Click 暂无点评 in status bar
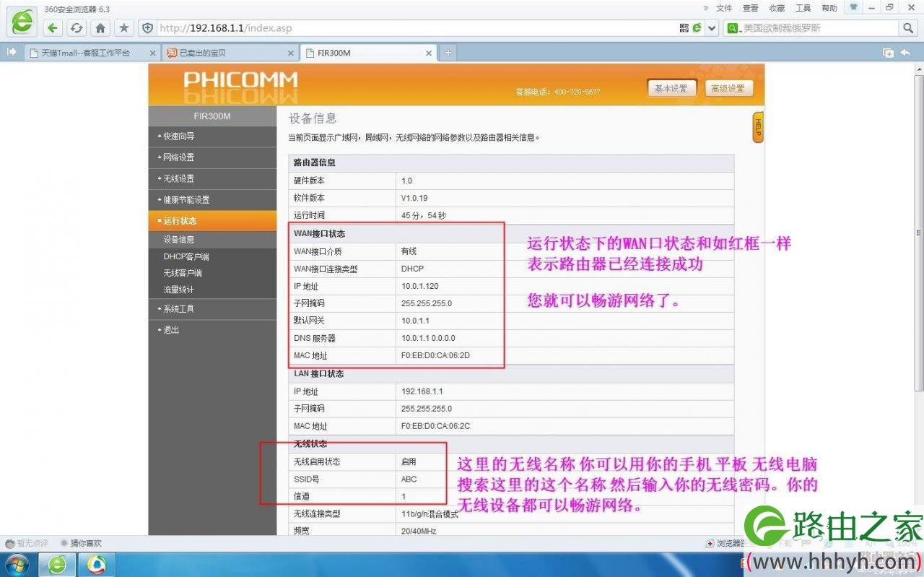924x577 pixels. point(27,543)
